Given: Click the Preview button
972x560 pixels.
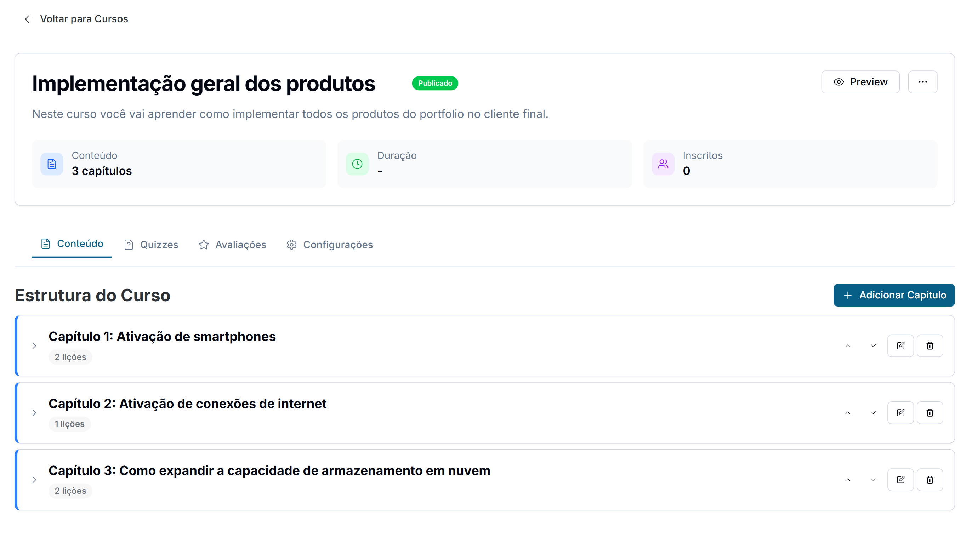Looking at the screenshot, I should click(860, 81).
